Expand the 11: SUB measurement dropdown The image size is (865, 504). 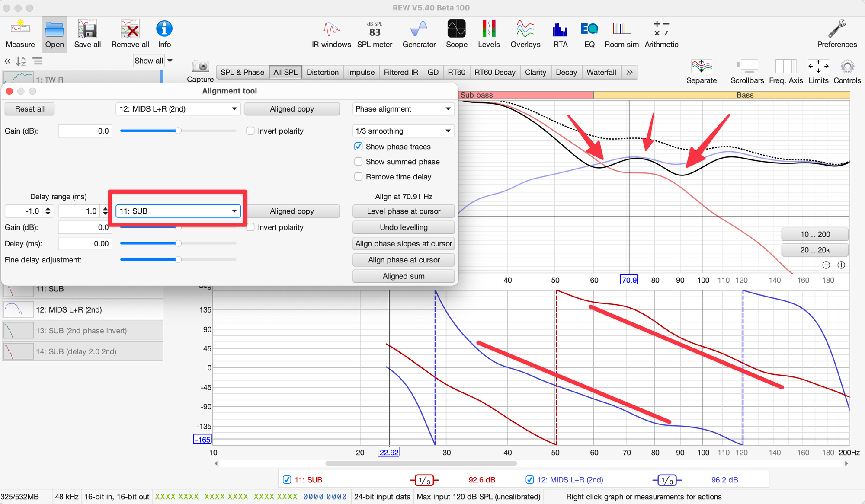tap(178, 211)
